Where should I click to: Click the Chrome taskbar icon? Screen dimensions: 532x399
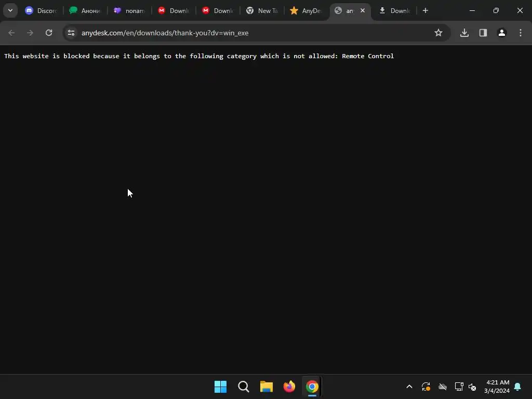(312, 387)
